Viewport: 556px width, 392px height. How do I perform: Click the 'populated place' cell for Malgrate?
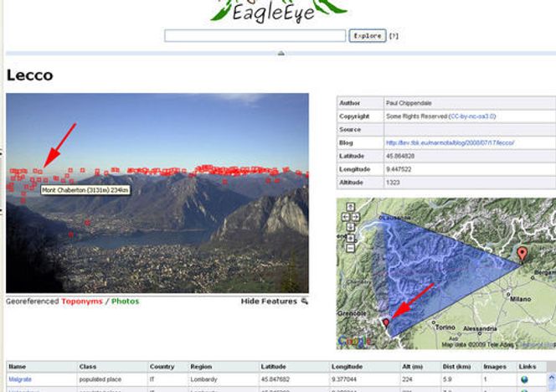coord(100,379)
